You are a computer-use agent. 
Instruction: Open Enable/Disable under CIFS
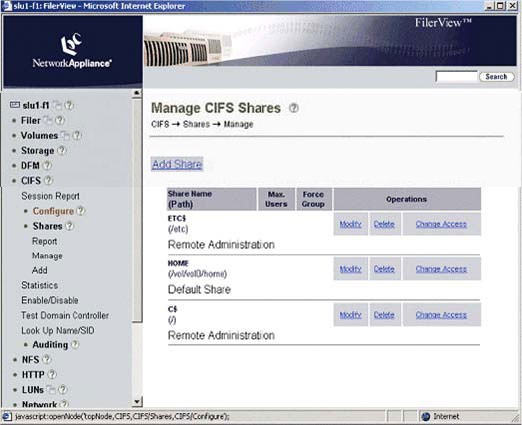click(50, 300)
